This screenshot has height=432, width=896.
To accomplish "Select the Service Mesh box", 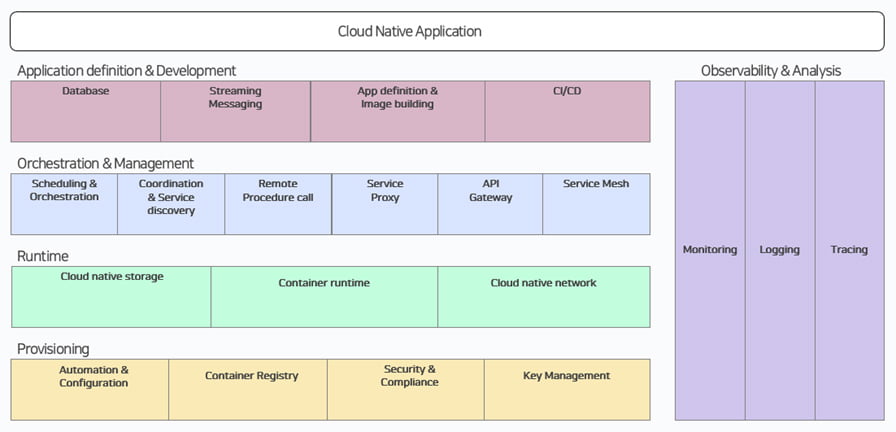I will (x=597, y=204).
